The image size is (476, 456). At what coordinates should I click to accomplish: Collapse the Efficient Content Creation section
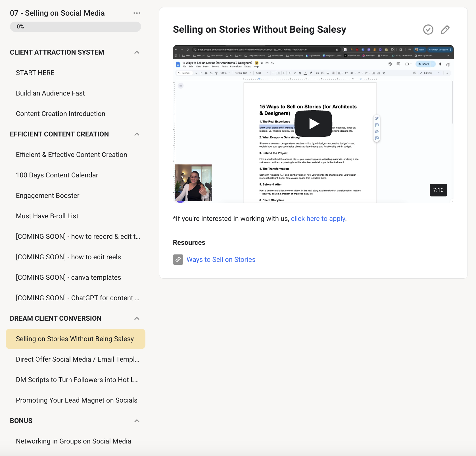pyautogui.click(x=137, y=134)
